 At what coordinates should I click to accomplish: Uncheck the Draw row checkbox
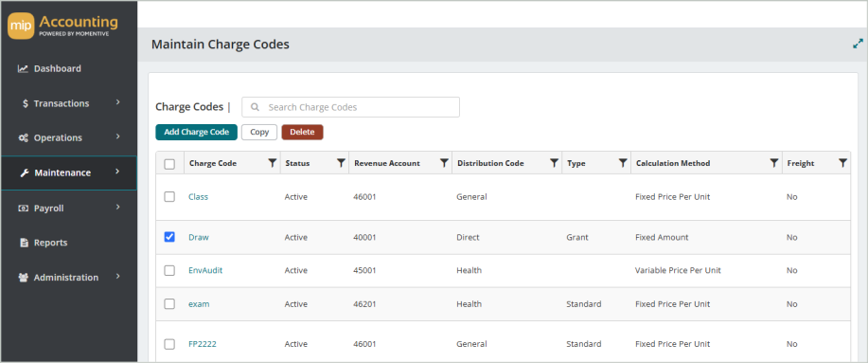click(170, 237)
